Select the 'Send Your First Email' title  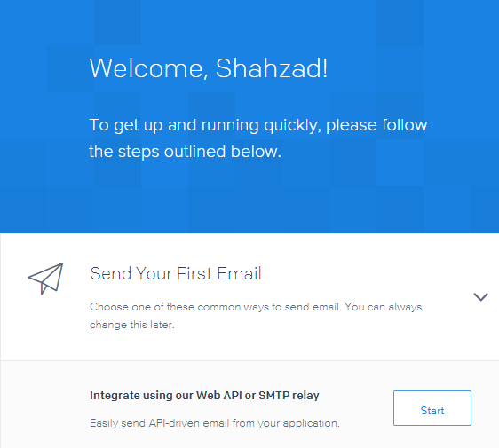pyautogui.click(x=176, y=274)
